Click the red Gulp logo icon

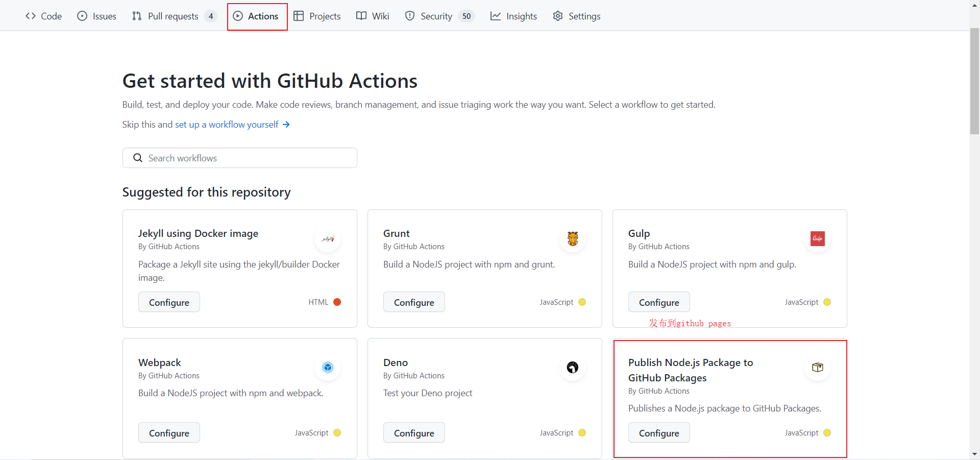(818, 238)
